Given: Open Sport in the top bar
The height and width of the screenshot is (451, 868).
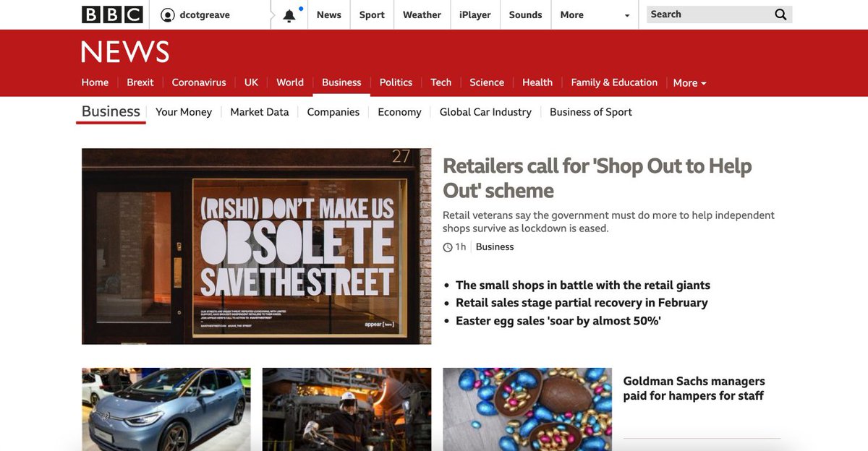Looking at the screenshot, I should (372, 14).
